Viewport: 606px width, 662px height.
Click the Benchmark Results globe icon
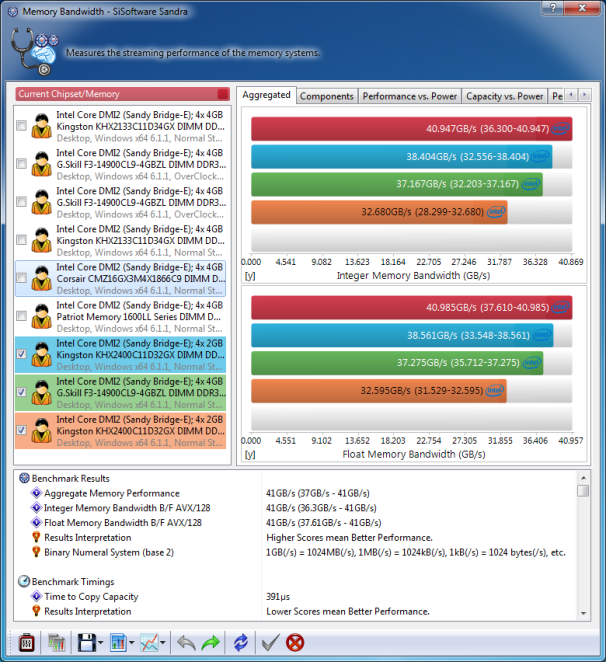24,478
